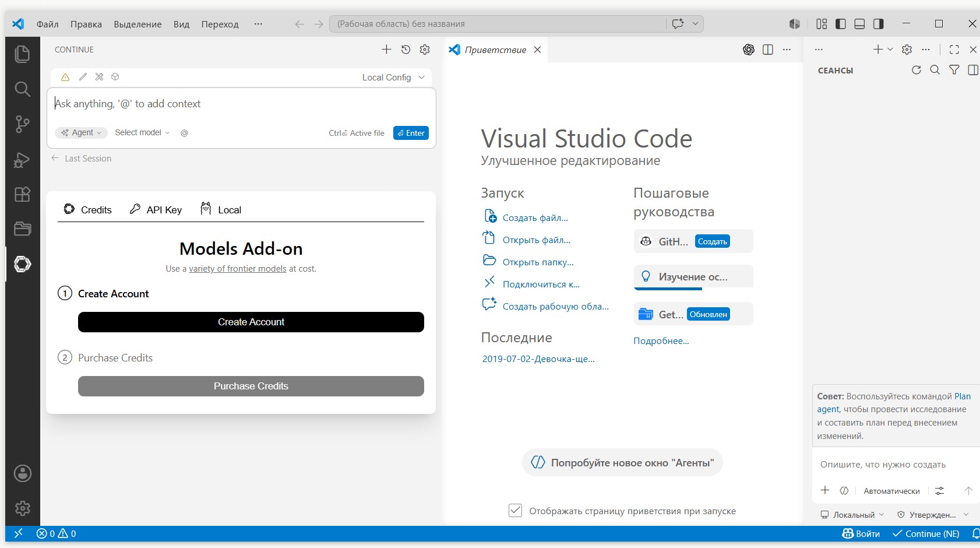Open notifications bell in status bar

(x=975, y=533)
